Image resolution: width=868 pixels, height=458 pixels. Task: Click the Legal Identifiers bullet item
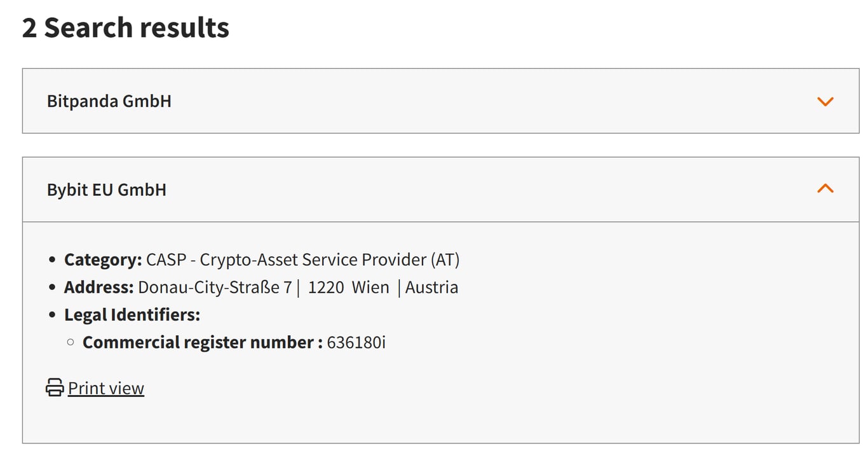(x=132, y=314)
